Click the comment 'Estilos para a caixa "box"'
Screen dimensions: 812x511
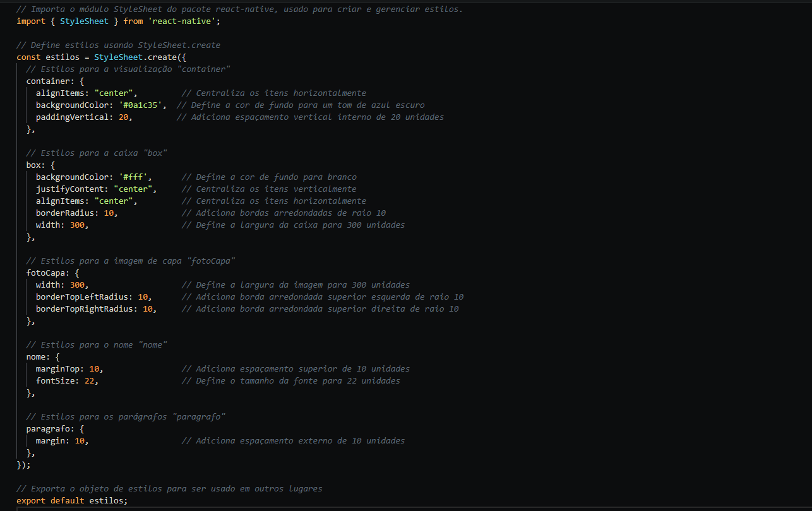coord(96,153)
